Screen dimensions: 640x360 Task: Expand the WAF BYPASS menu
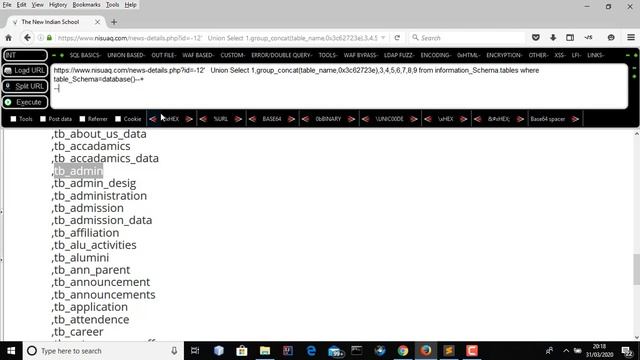point(360,55)
